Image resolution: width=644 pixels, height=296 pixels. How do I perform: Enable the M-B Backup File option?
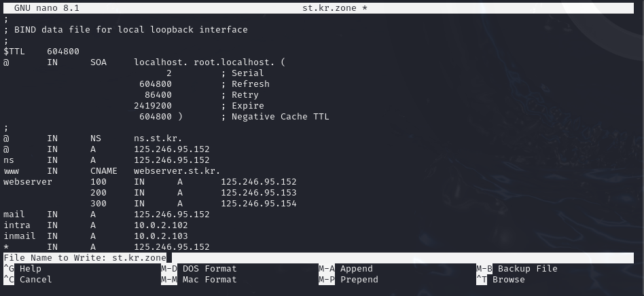click(x=517, y=269)
